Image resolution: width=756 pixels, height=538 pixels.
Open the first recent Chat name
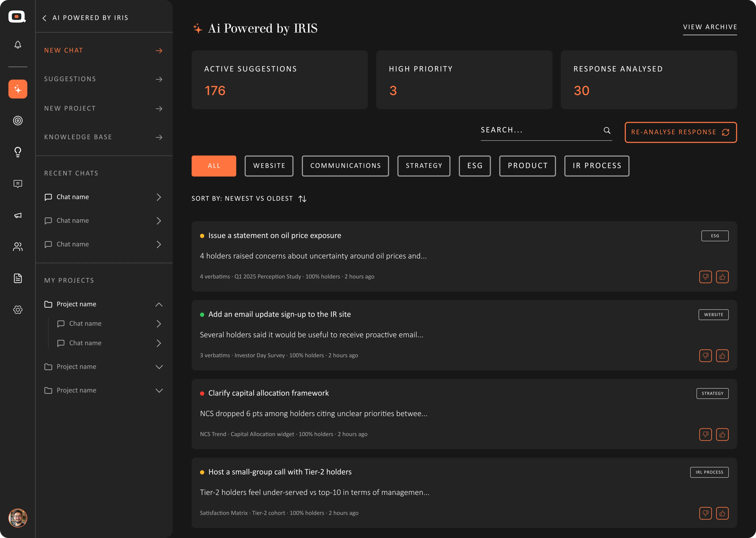point(104,197)
